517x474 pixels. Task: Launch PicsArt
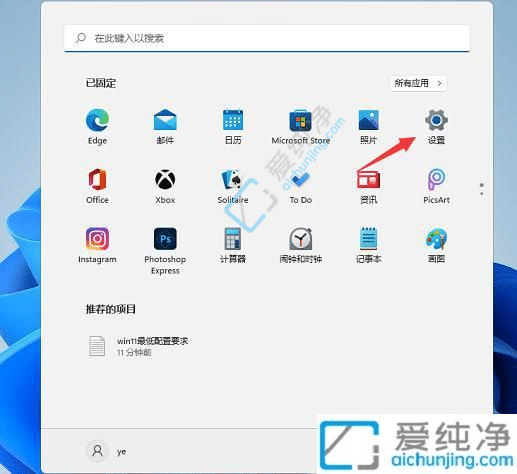click(x=436, y=186)
